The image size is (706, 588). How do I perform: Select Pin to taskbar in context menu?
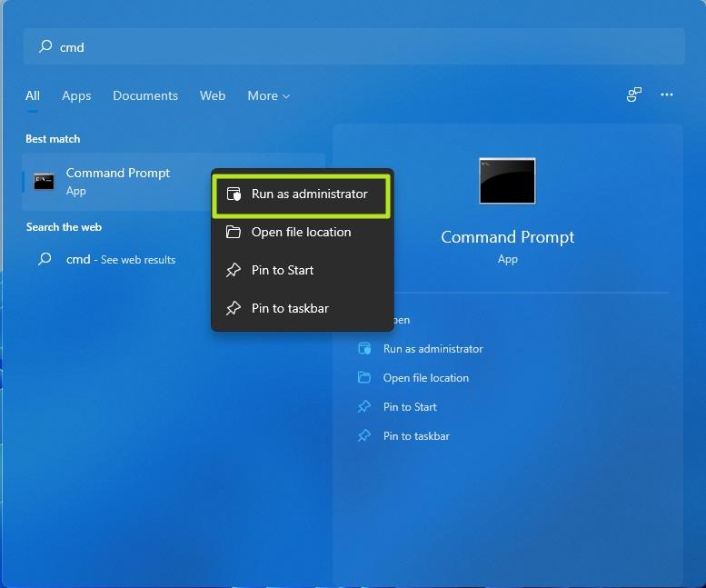[290, 309]
